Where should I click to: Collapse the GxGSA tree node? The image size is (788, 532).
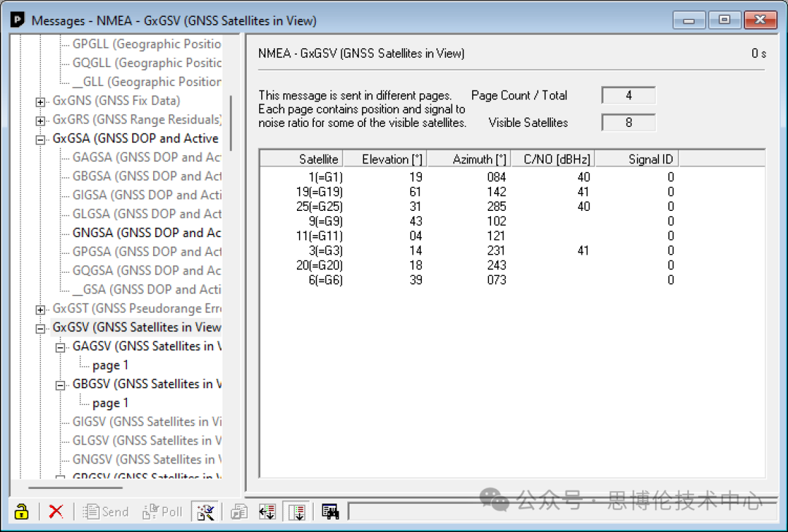pyautogui.click(x=41, y=139)
